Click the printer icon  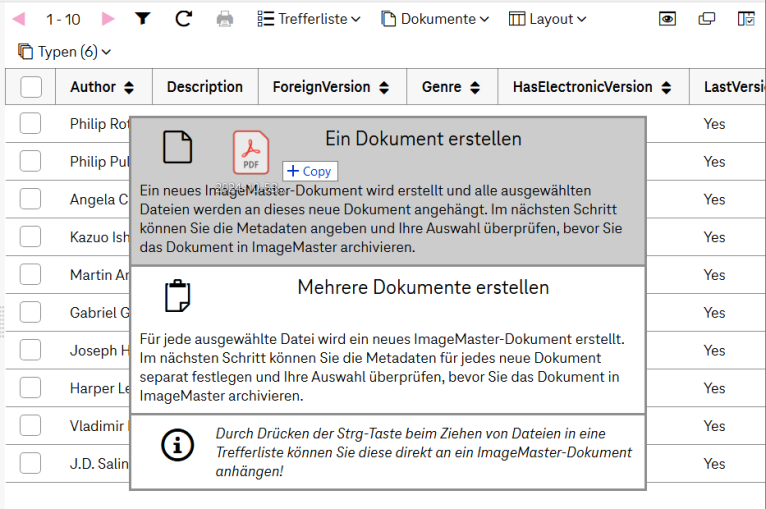(225, 19)
